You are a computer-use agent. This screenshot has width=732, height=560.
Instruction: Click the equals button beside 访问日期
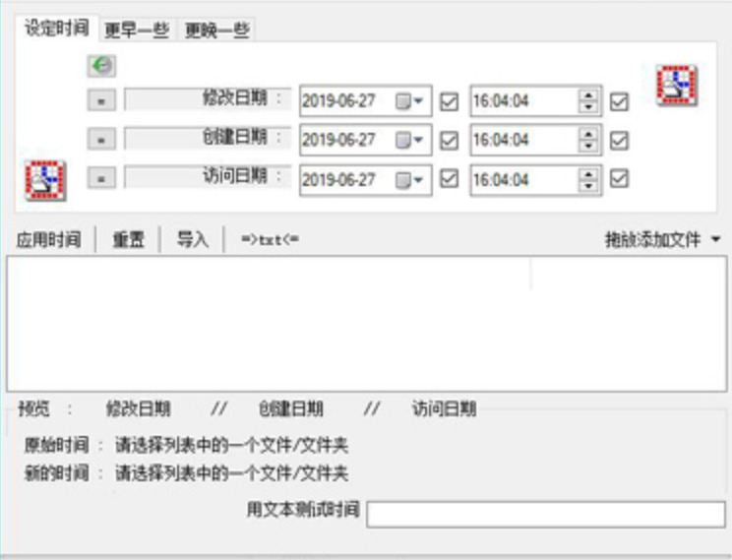pyautogui.click(x=101, y=178)
